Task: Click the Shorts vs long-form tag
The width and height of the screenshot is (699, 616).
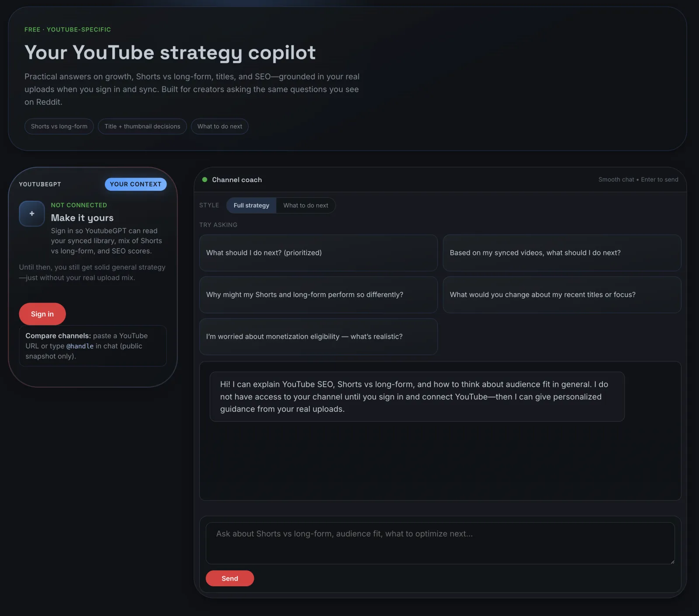Action: click(x=59, y=127)
